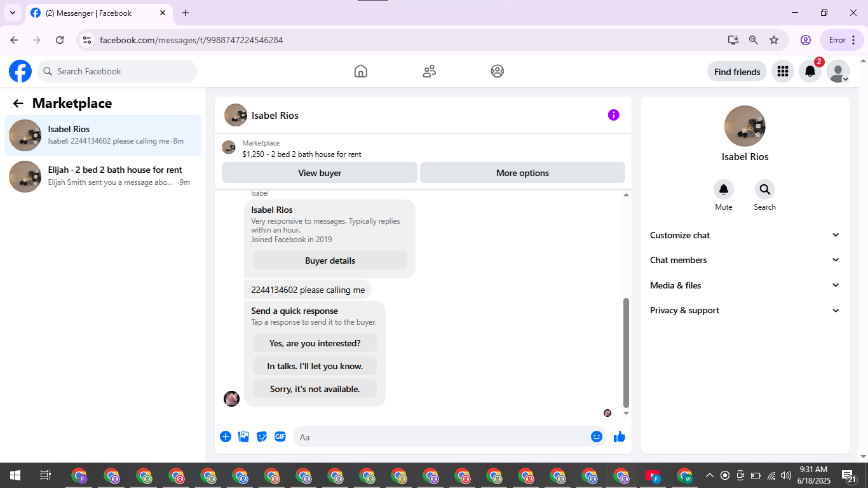
Task: Close the Messenger browser tab
Action: (x=163, y=13)
